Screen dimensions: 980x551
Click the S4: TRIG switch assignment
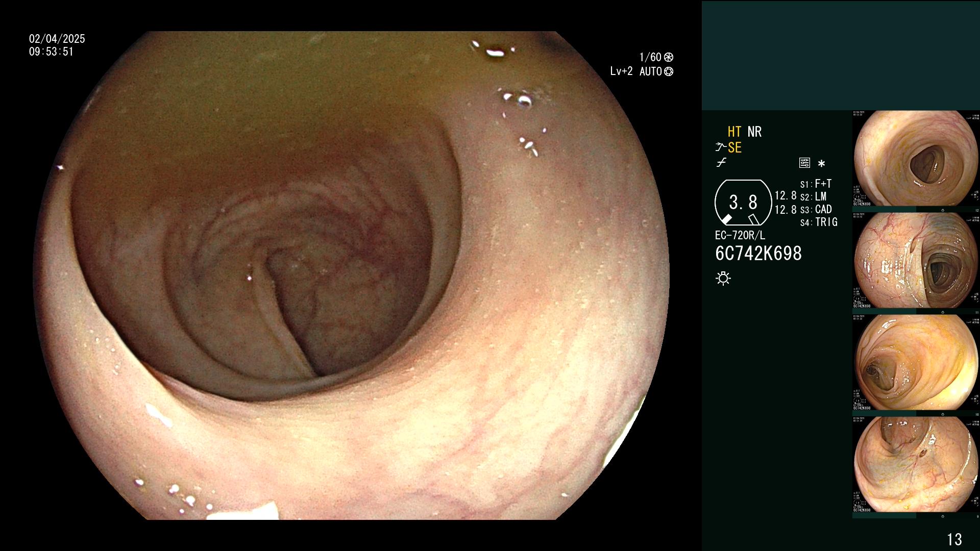coord(819,222)
